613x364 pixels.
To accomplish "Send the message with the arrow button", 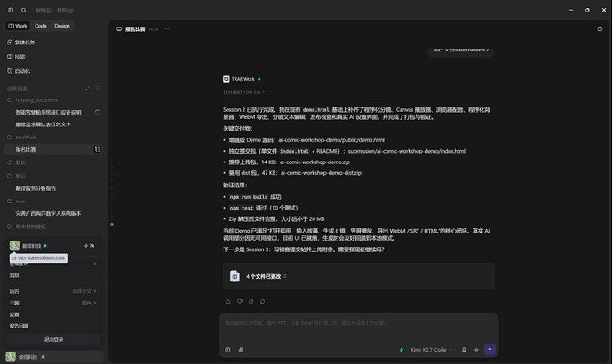I will (490, 350).
